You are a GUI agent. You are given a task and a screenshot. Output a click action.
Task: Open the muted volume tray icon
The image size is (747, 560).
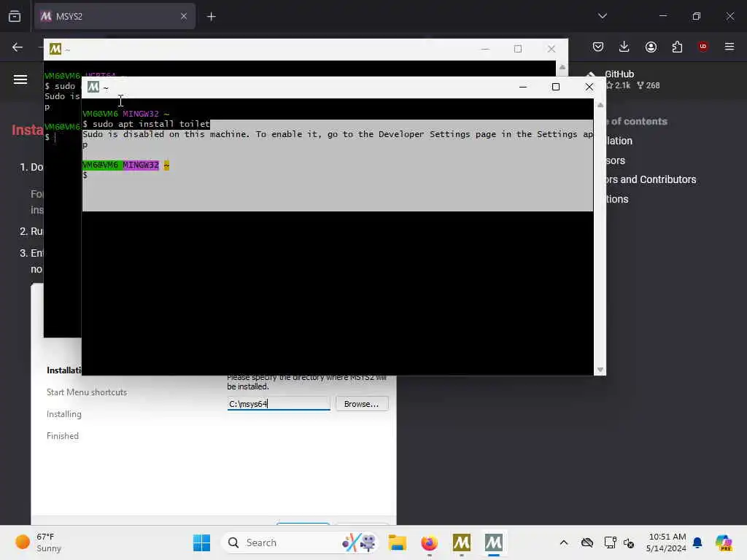629,542
